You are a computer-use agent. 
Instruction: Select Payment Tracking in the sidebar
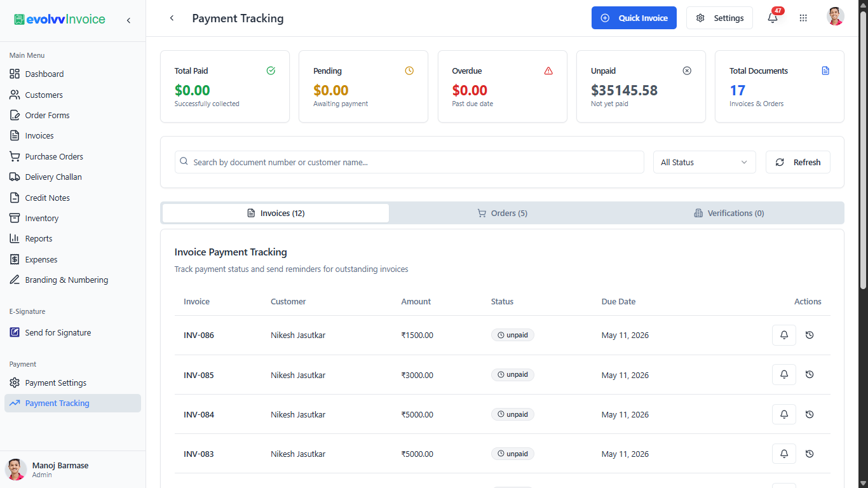click(73, 403)
